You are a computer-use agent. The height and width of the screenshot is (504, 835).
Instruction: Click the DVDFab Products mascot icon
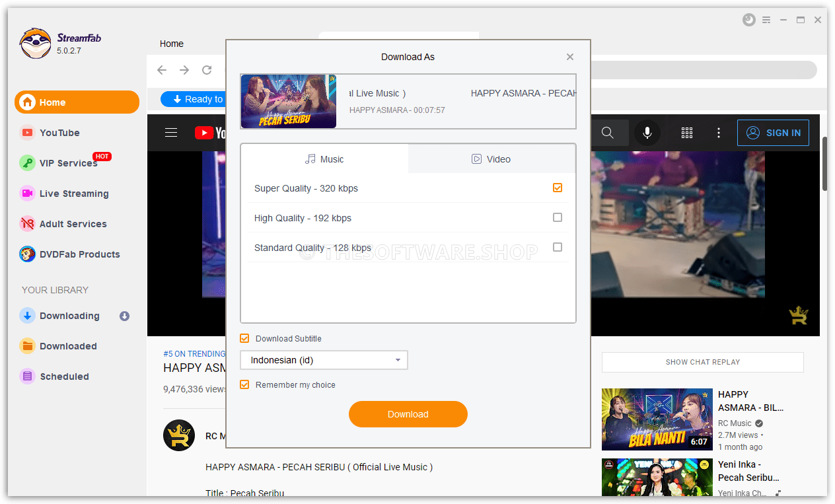(x=27, y=254)
